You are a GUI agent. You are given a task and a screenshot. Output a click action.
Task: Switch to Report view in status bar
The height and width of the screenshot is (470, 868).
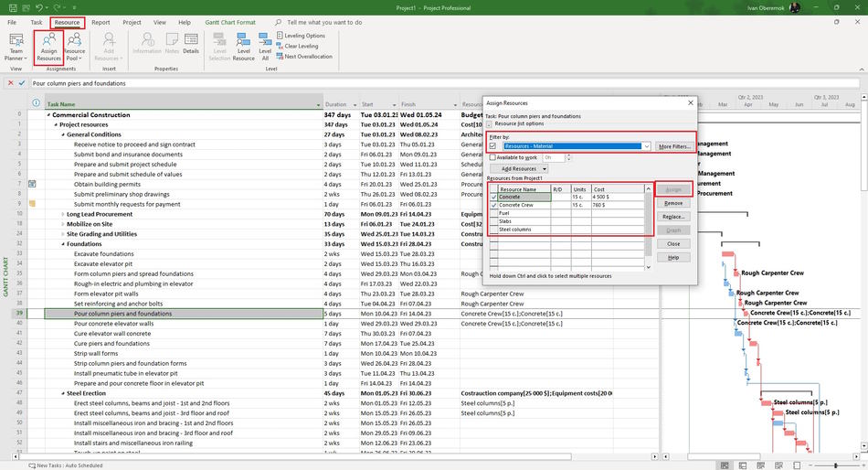click(797, 465)
